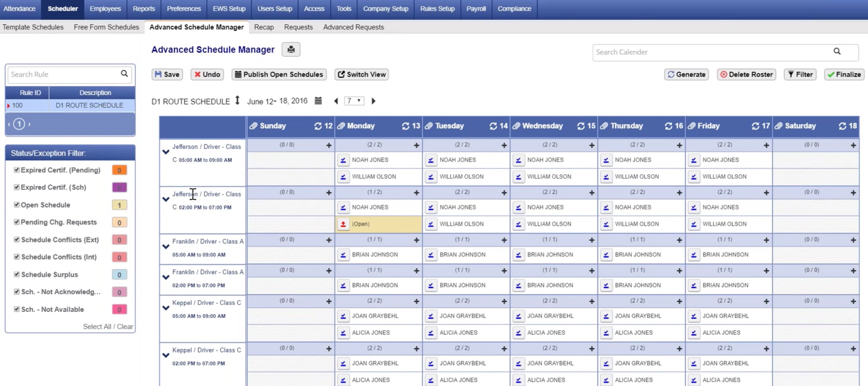Toggle Sch. - Not Available checkbox
The width and height of the screenshot is (868, 386).
point(17,309)
